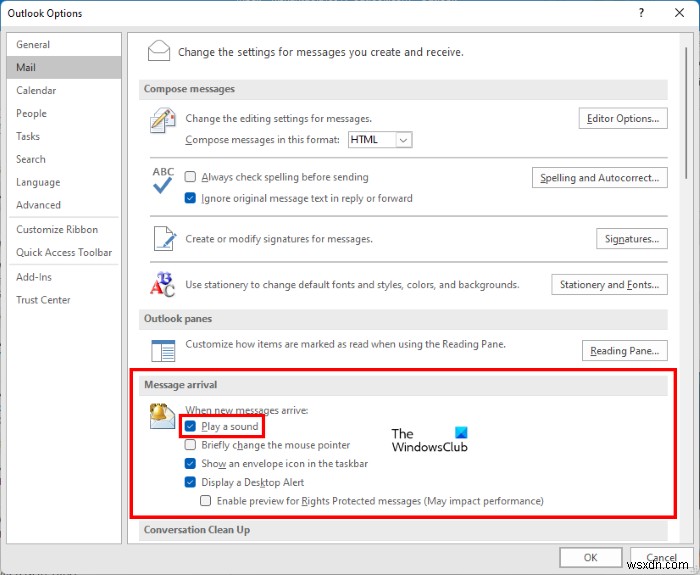Open the Calendar options category

(x=64, y=90)
